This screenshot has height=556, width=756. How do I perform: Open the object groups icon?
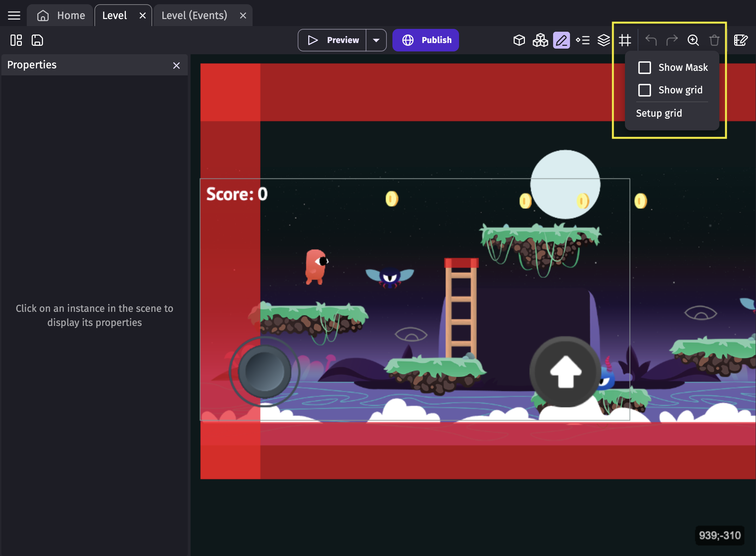(540, 40)
